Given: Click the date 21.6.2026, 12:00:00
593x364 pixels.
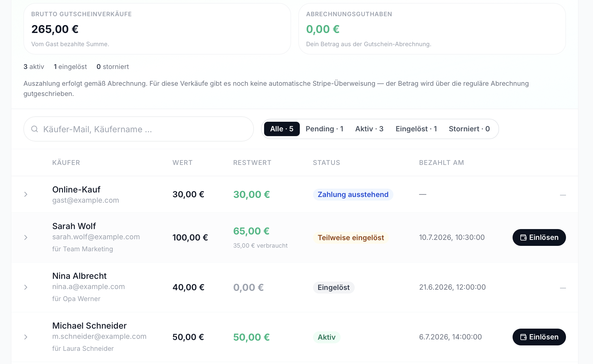Looking at the screenshot, I should click(x=452, y=287).
